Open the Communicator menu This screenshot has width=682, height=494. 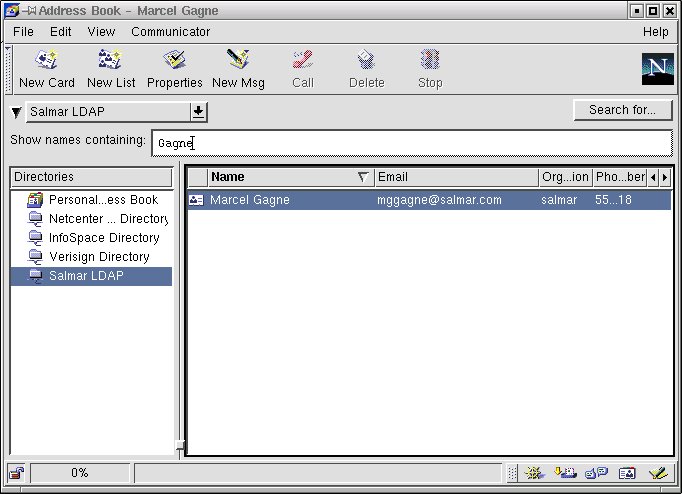170,32
